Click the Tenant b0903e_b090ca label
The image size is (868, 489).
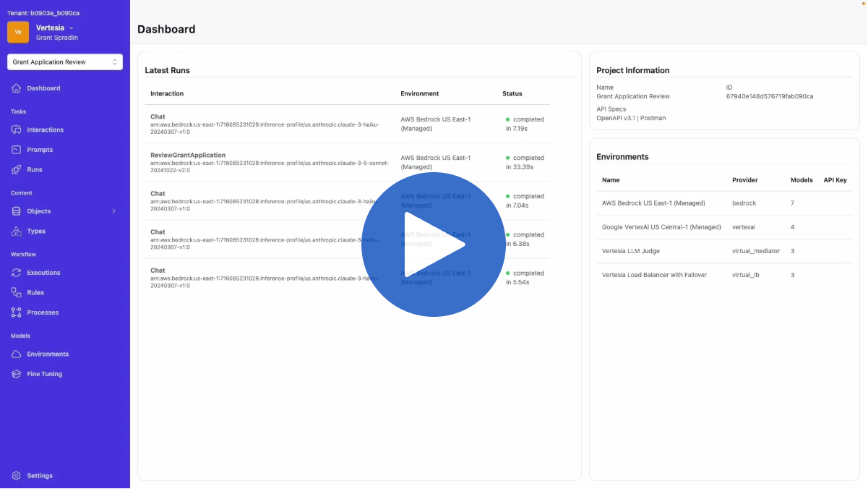point(43,13)
